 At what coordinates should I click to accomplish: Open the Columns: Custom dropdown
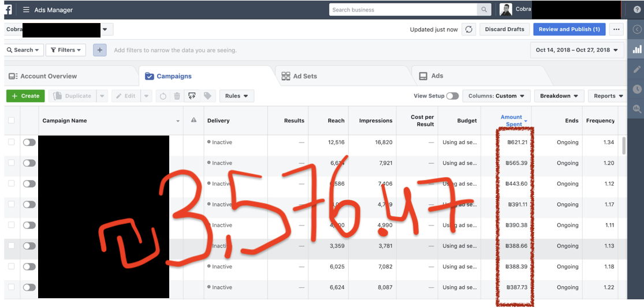[496, 96]
